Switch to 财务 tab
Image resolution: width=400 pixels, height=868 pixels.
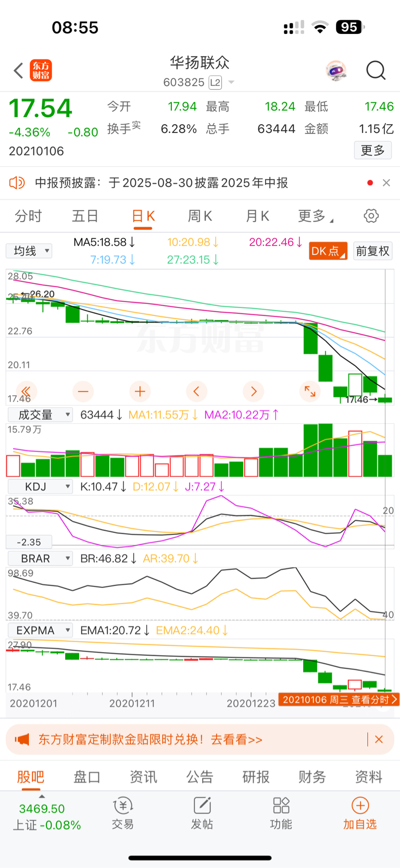(312, 777)
